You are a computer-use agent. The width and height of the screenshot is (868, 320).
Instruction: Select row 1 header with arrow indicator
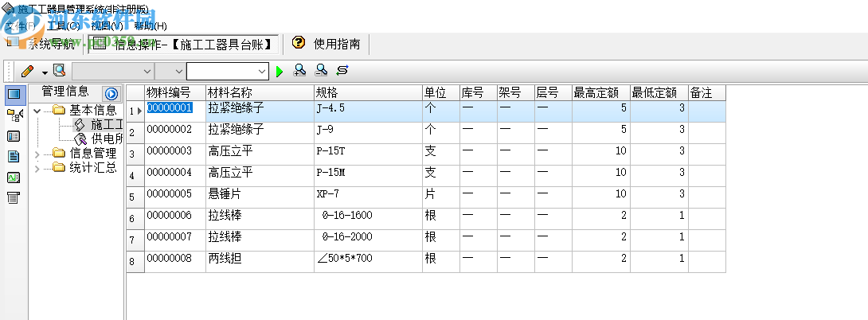[x=135, y=111]
